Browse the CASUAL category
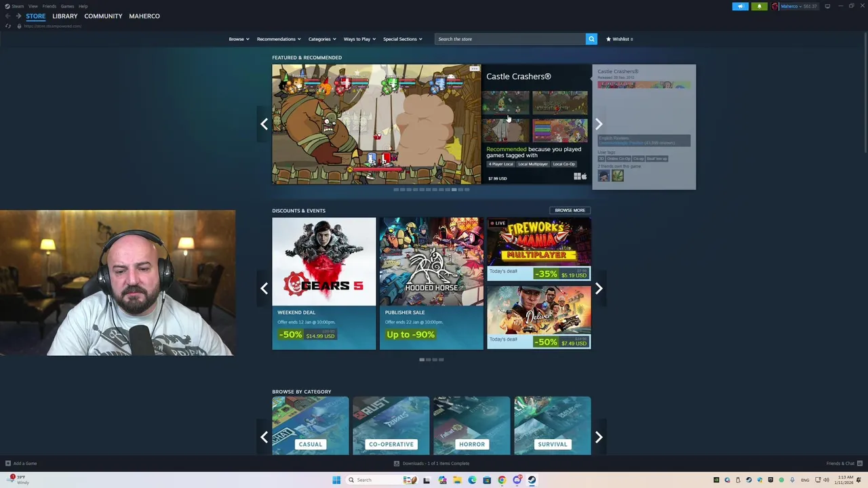Viewport: 868px width, 488px height. (x=311, y=426)
